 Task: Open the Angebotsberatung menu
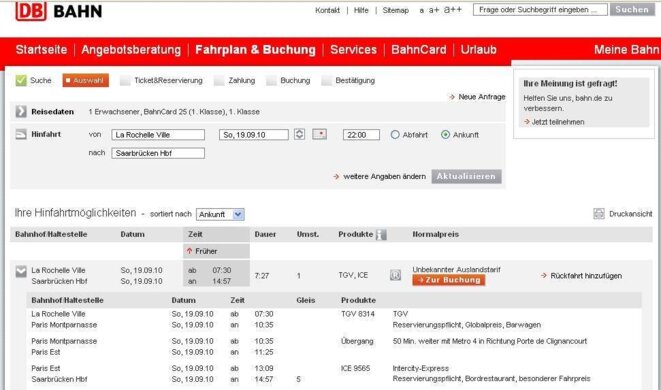[x=131, y=50]
